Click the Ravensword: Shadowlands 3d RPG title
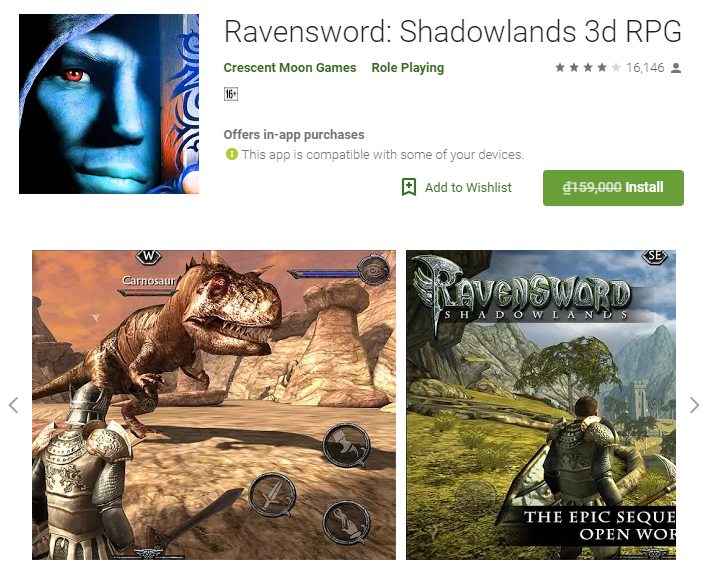This screenshot has height=582, width=709. click(x=453, y=32)
